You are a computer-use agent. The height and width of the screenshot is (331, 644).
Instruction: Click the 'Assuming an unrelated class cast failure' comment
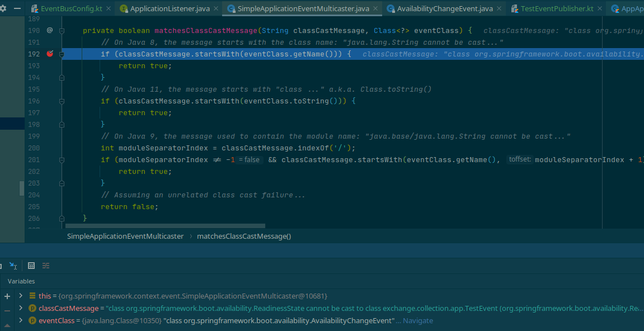click(x=203, y=195)
